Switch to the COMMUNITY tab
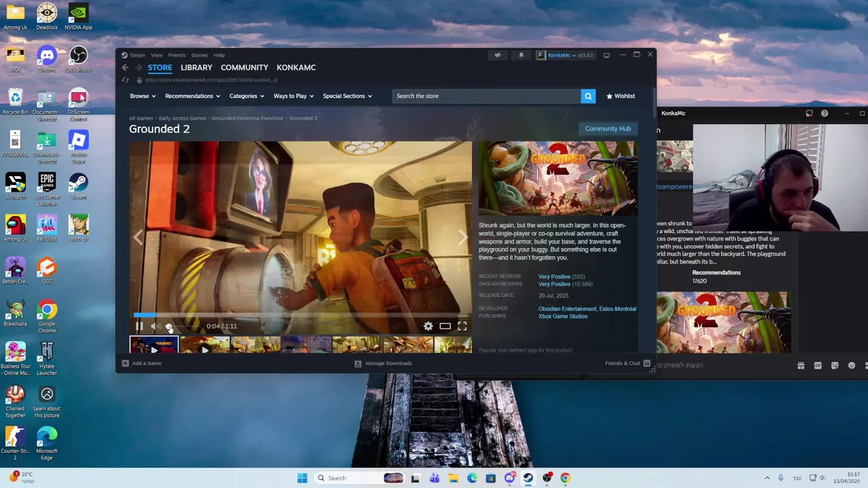 244,68
